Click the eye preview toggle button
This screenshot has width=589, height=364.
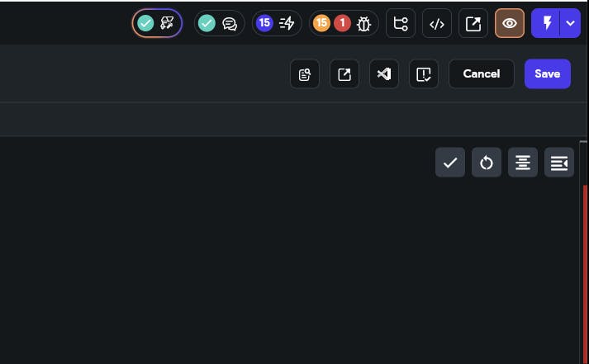click(510, 23)
